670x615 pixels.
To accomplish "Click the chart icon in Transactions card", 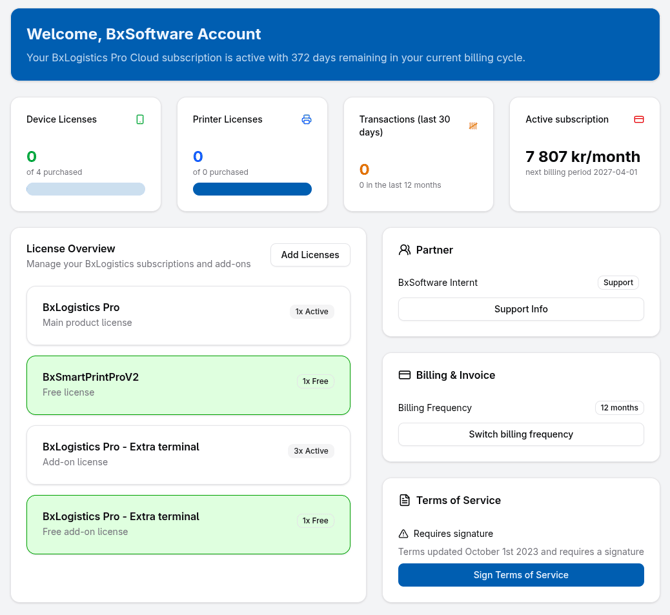I will [x=473, y=126].
